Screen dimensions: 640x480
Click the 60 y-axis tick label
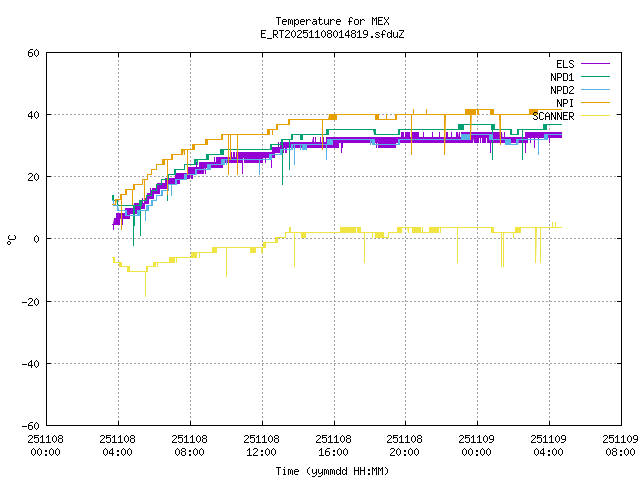pos(33,53)
